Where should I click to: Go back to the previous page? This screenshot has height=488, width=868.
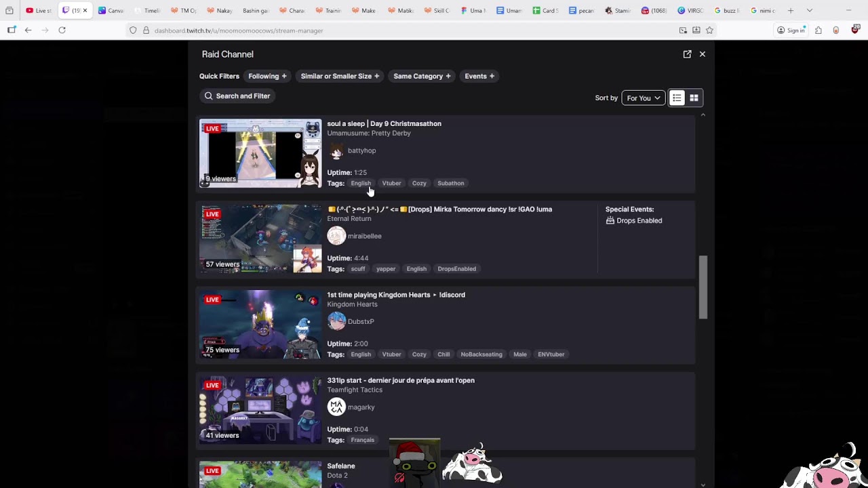click(28, 30)
